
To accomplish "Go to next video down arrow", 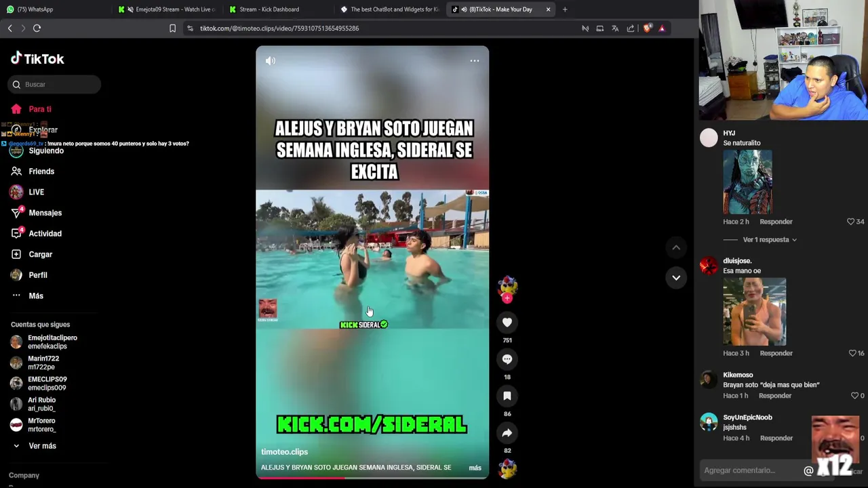I will tap(676, 277).
